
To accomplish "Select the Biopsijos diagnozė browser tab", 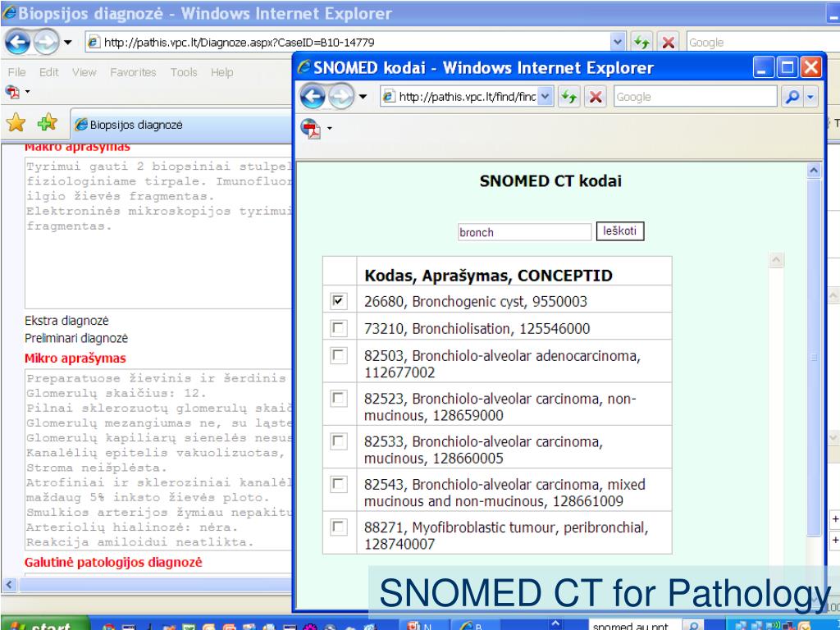I will click(x=182, y=125).
